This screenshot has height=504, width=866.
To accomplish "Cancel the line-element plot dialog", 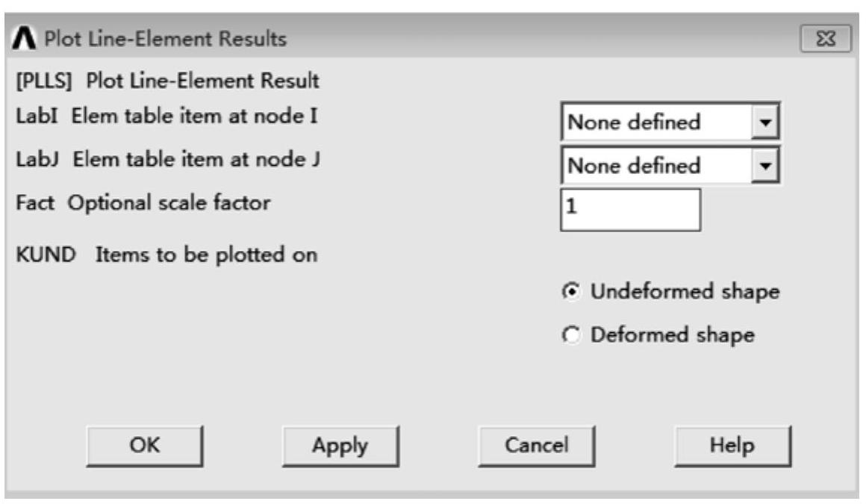I will [536, 446].
